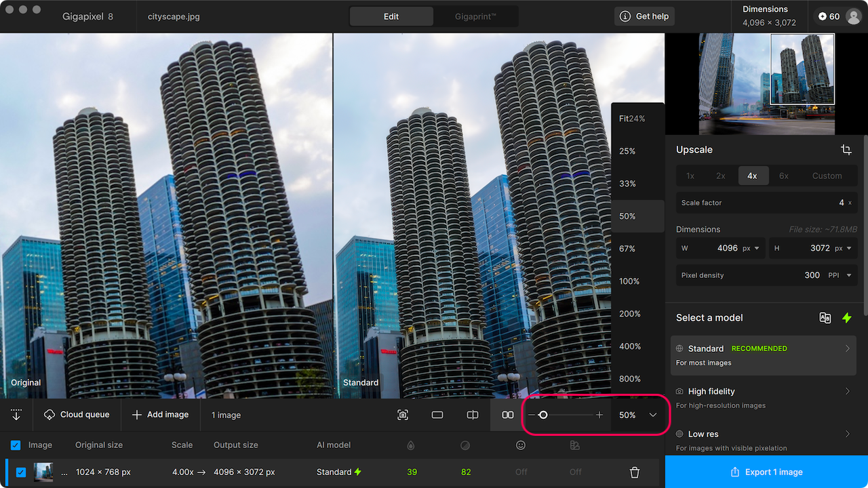This screenshot has width=868, height=488.
Task: Click the Scale factor input field
Action: tap(766, 203)
